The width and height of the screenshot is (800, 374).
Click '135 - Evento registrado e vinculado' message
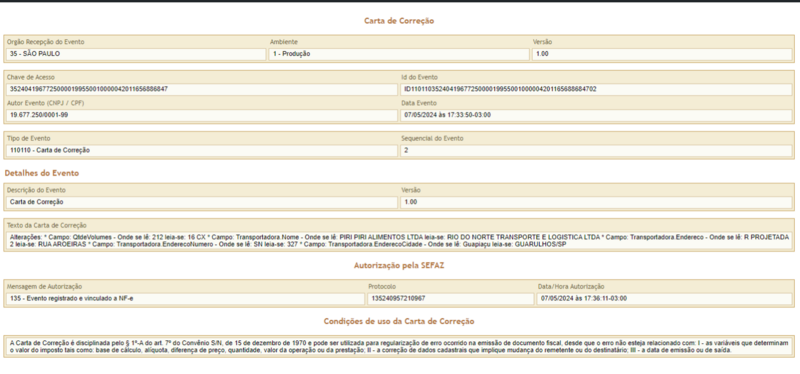tap(186, 299)
